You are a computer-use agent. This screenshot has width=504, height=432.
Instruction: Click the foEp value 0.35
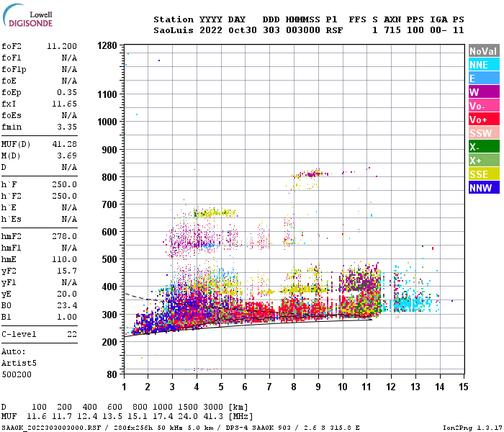tap(67, 93)
